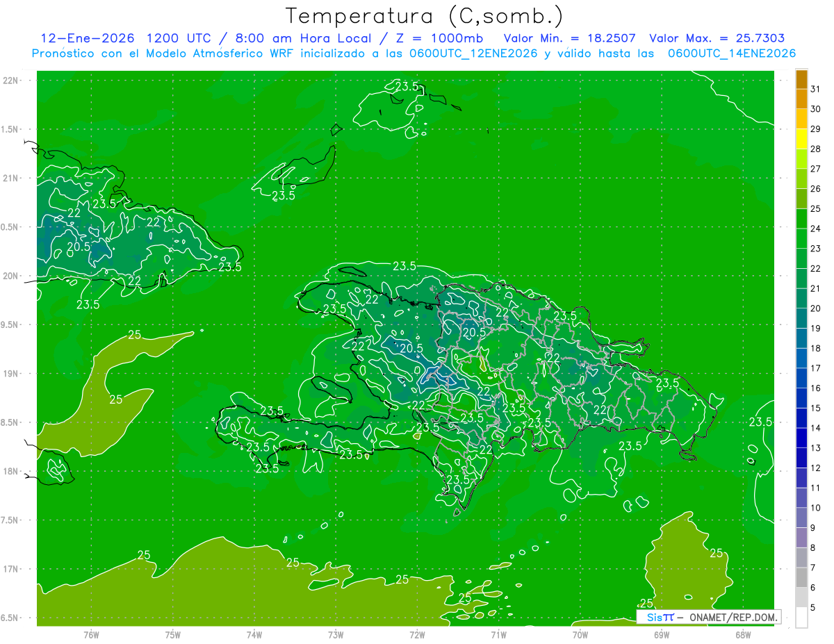834x644 pixels.
Task: Click the '69W' longitude axis label
Action: (x=662, y=634)
